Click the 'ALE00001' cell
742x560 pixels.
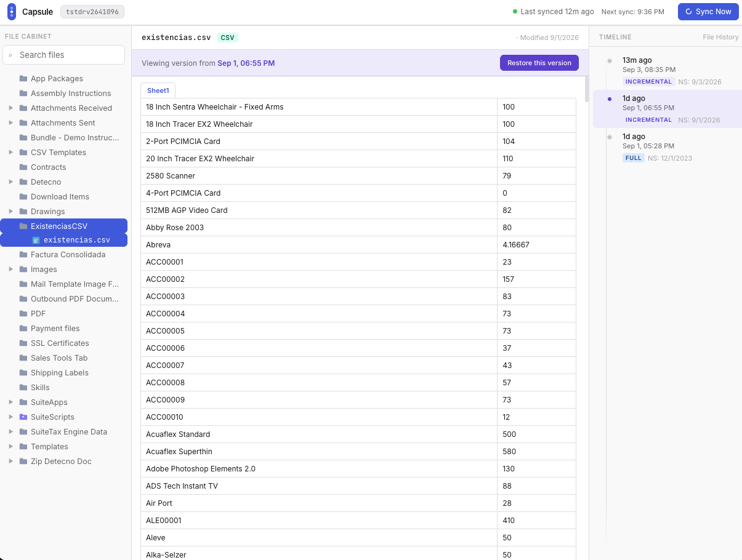[319, 521]
